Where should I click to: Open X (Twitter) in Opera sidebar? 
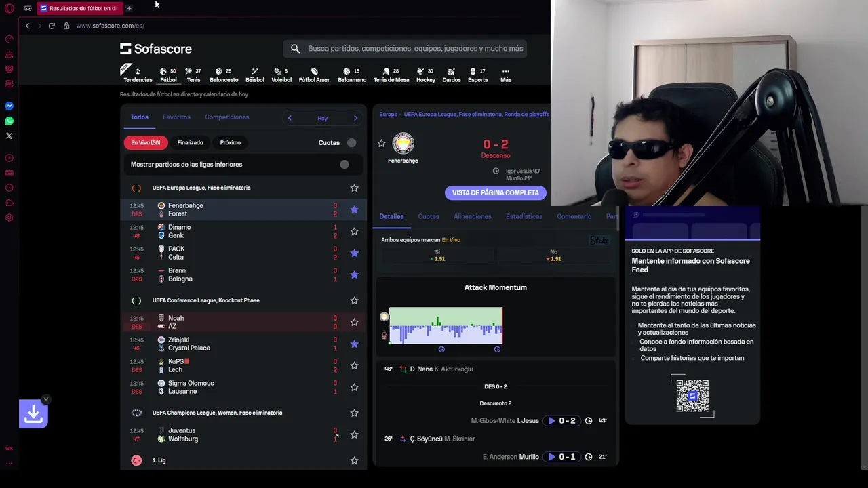(9, 136)
